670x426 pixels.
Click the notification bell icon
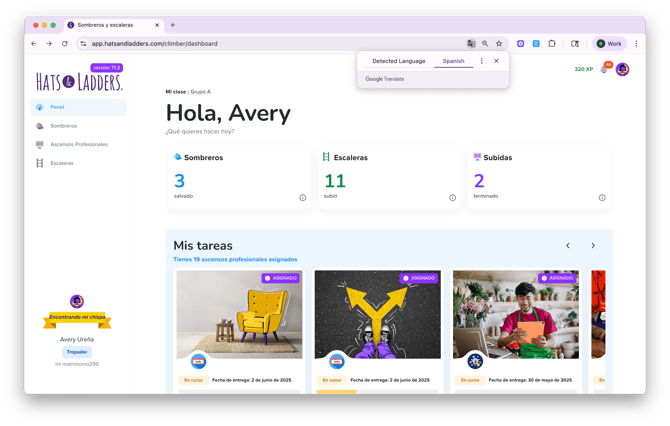(604, 69)
